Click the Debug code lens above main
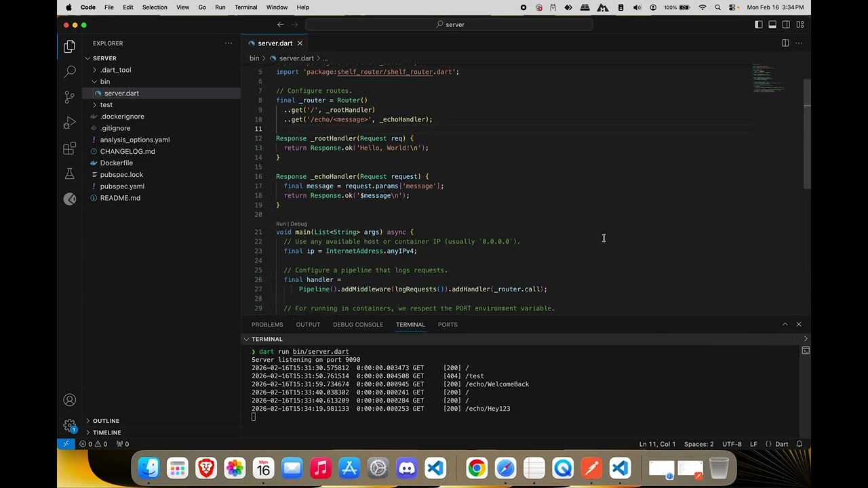This screenshot has height=488, width=868. coord(298,224)
